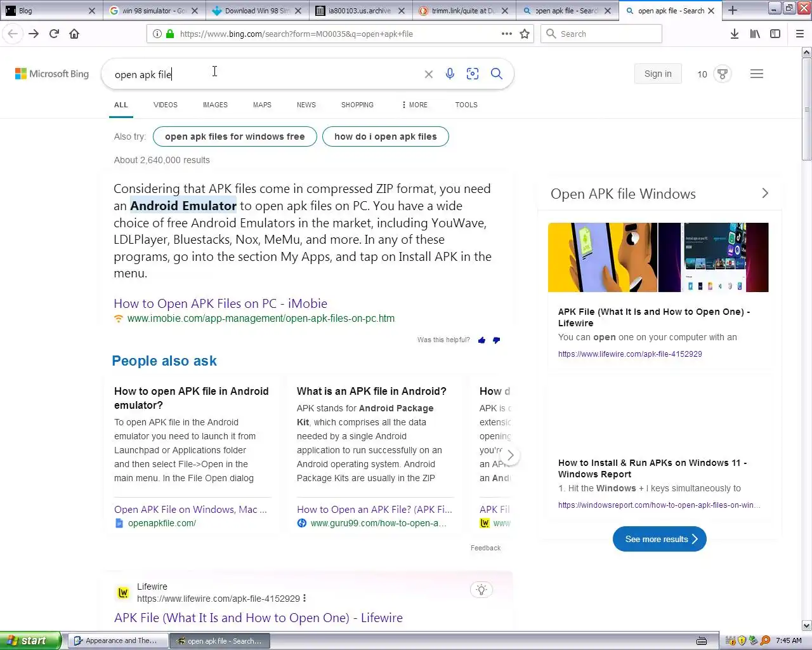This screenshot has height=650, width=812.
Task: Open Bing settings hamburger menu
Action: click(757, 74)
